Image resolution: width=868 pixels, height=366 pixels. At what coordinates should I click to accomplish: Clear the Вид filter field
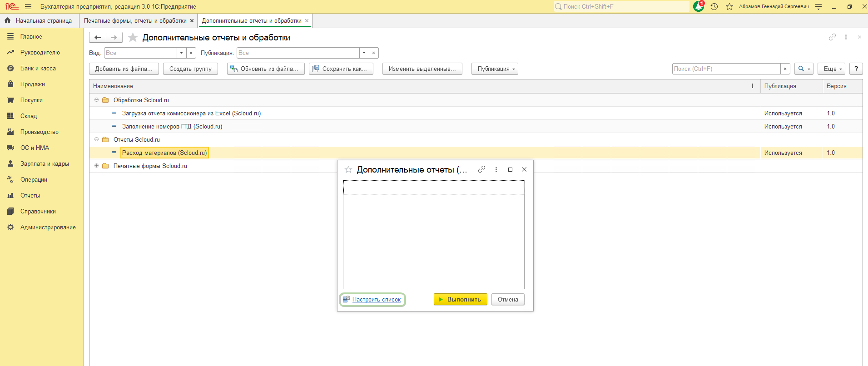coord(191,53)
